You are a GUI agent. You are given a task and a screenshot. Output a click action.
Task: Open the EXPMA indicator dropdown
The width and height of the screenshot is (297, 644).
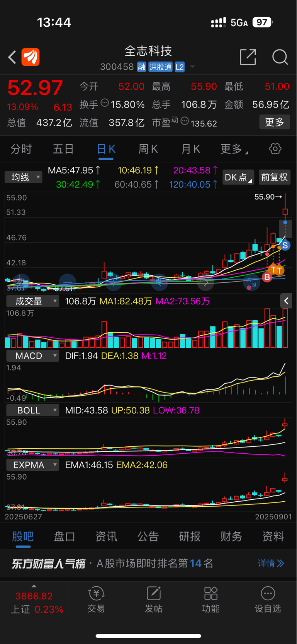click(32, 465)
